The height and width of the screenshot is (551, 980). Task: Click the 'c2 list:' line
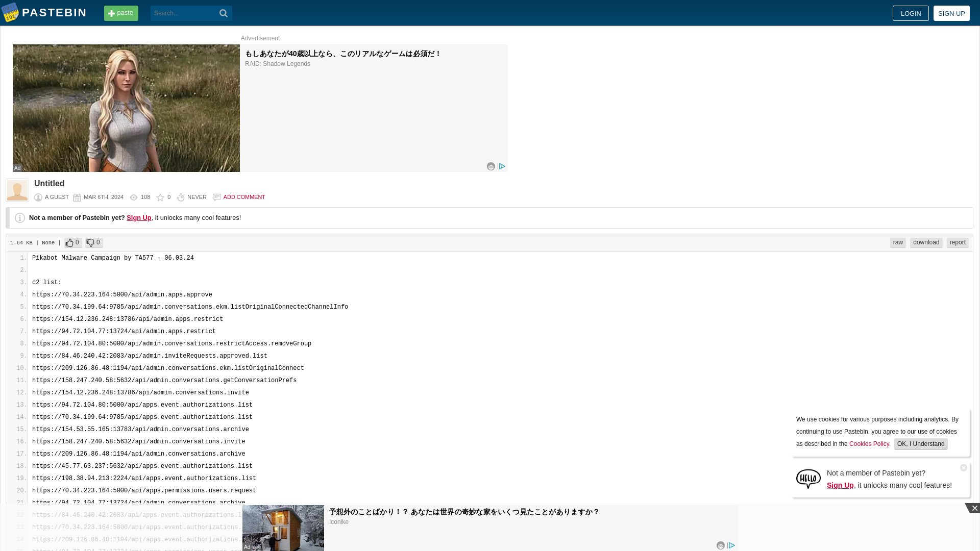click(x=46, y=283)
